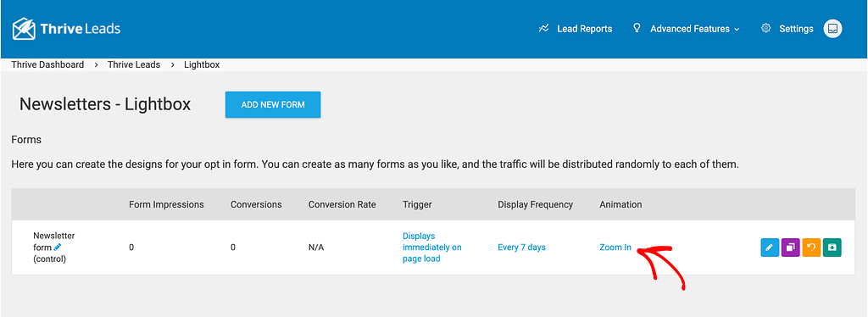
Task: Open the inbox icon beside Settings
Action: 832,28
